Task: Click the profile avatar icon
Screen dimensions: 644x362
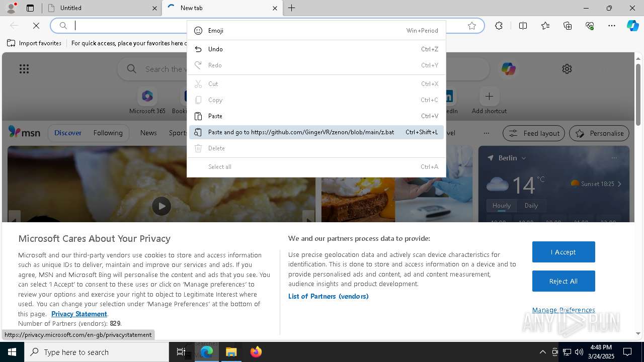Action: pos(11,8)
